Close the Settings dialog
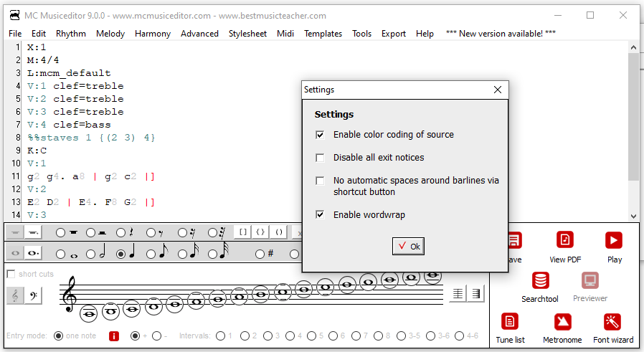 [498, 90]
